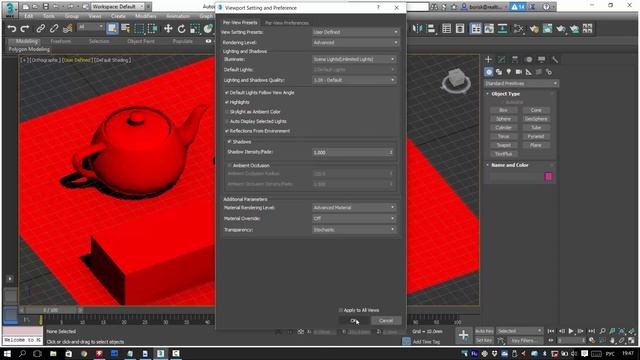Viewport: 640px width, 360px height.
Task: Click the Align tool icon
Action: (431, 29)
